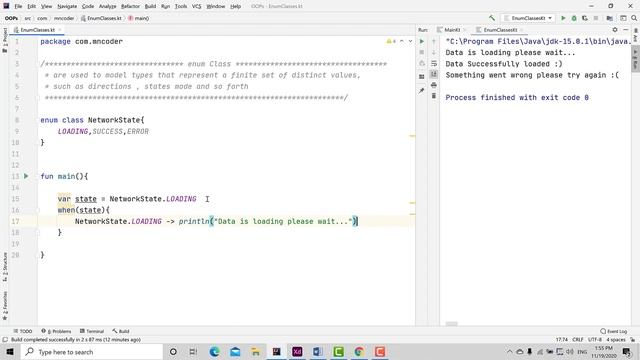Click the mncoder breadcrumb in the navigation bar
This screenshot has height=360, width=640.
(64, 18)
